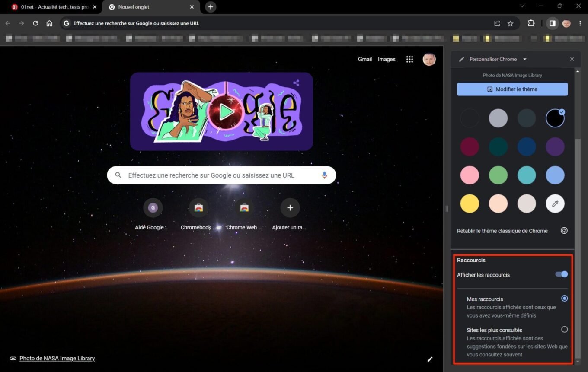Select the Mes raccourcis radio option
The height and width of the screenshot is (372, 588).
point(564,298)
